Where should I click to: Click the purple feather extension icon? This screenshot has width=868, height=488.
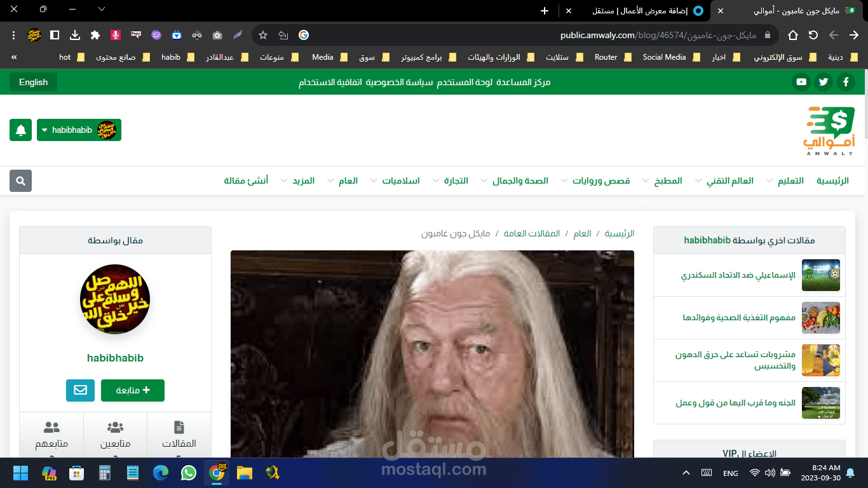pyautogui.click(x=238, y=35)
